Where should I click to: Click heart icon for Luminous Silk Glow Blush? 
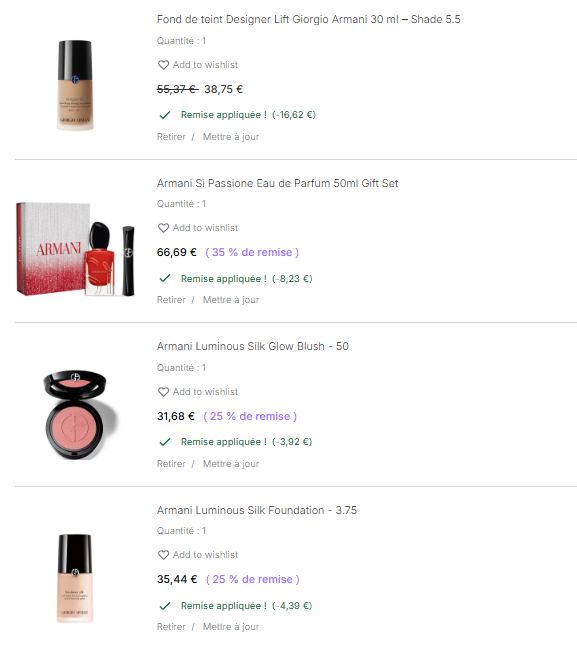[x=164, y=392]
